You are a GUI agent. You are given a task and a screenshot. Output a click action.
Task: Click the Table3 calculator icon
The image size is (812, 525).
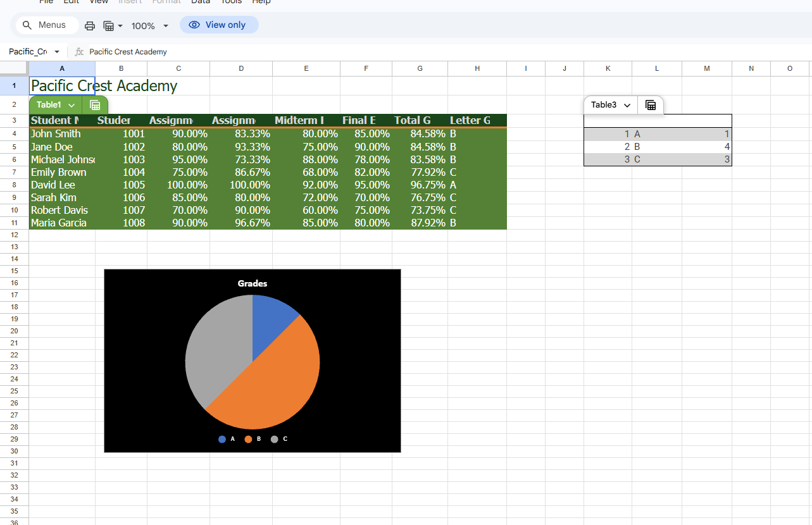pos(650,105)
